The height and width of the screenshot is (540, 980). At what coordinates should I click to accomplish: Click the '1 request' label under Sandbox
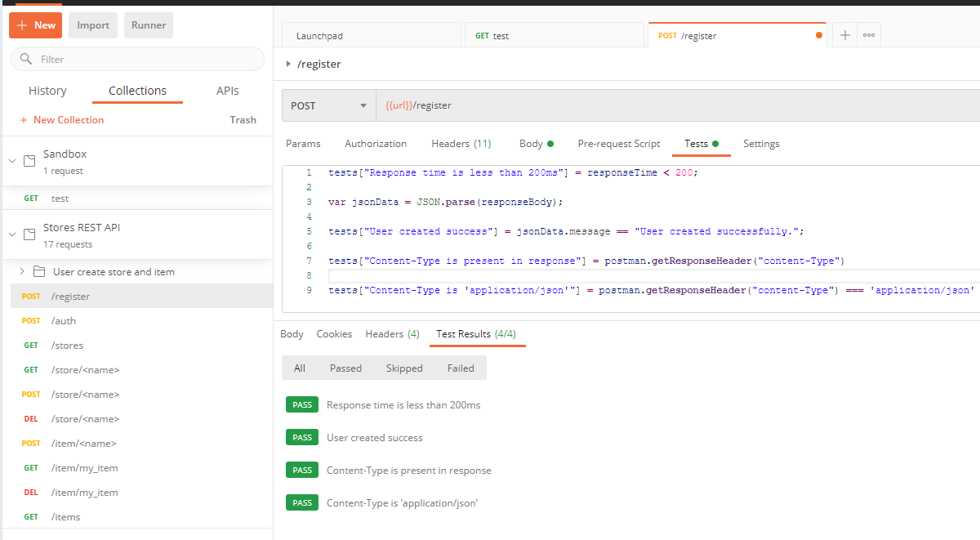coord(64,172)
